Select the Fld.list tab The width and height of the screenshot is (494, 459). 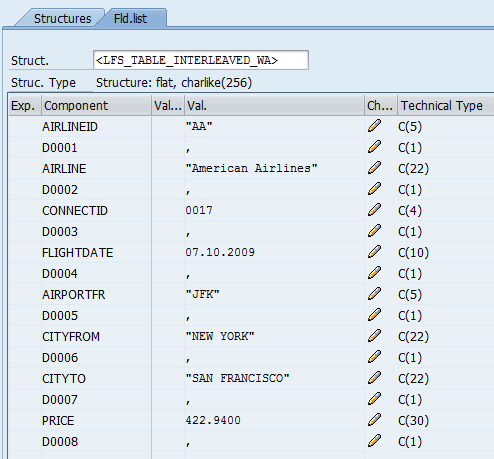130,19
